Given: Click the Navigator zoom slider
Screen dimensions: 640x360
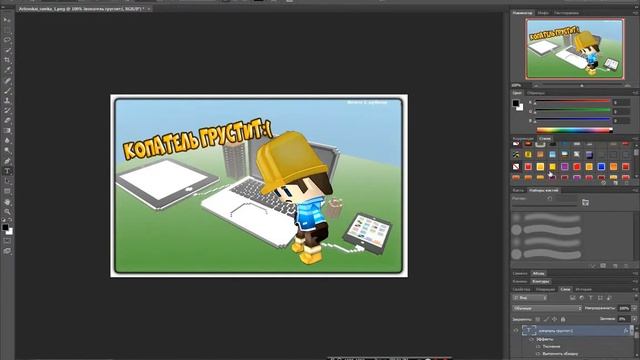Looking at the screenshot, I should tap(581, 86).
